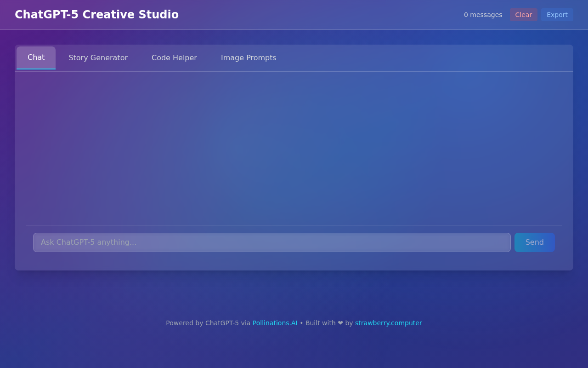Clear the conversation with Clear button
The image size is (588, 368).
[523, 15]
